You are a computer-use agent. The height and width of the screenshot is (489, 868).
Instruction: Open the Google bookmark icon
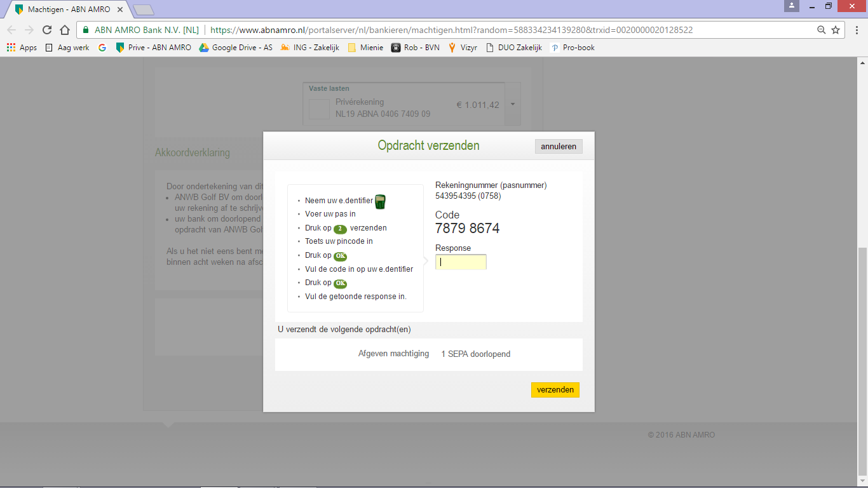(102, 48)
